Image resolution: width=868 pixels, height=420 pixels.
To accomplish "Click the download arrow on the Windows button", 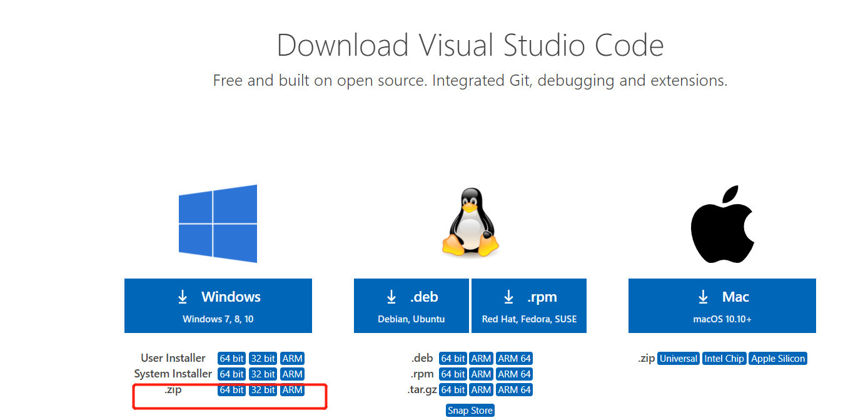I will [183, 296].
